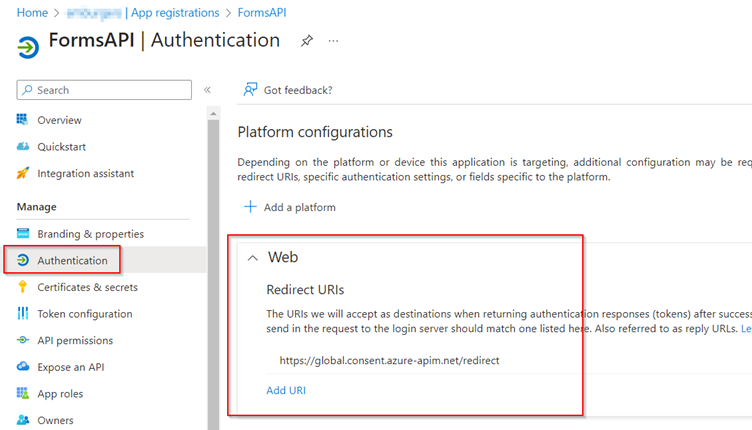752x430 pixels.
Task: Click the Manage section label
Action: (36, 207)
